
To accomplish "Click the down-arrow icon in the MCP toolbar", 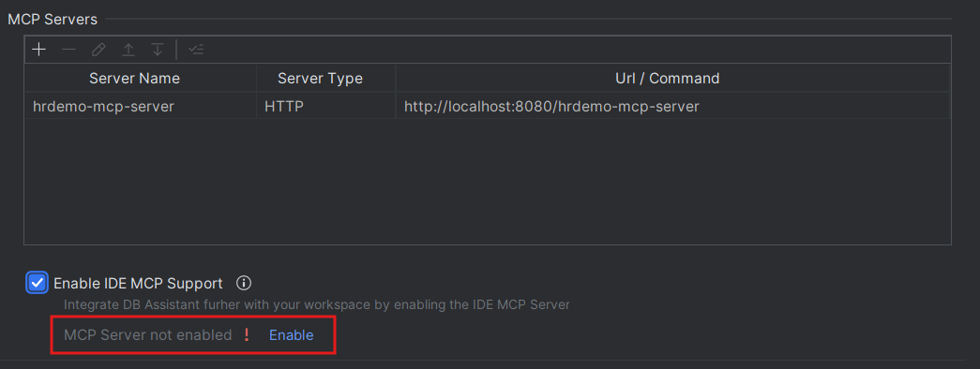I will (158, 50).
